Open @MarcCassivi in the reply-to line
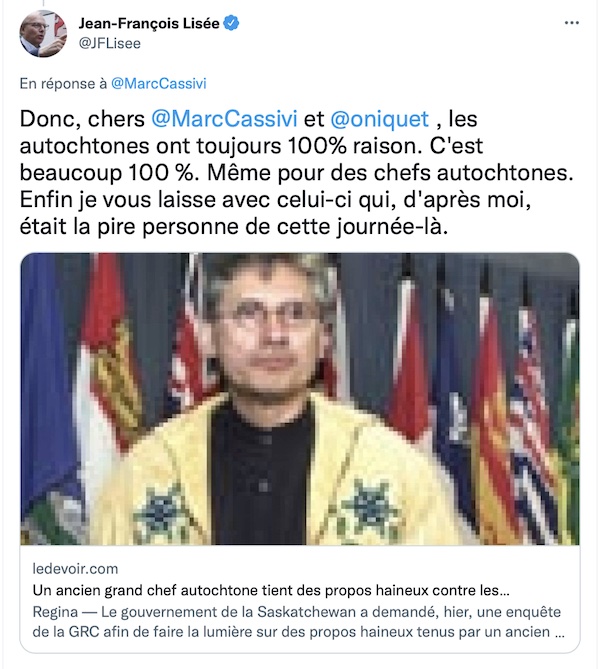The height and width of the screenshot is (669, 600). click(159, 84)
